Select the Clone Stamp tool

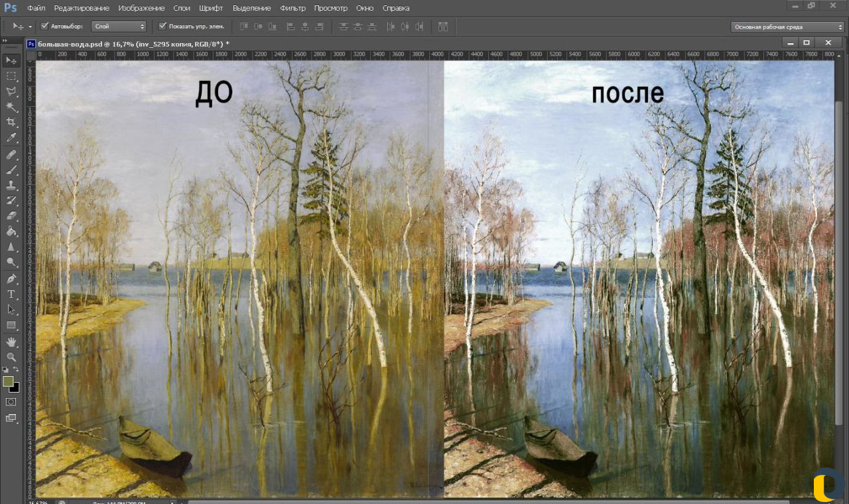click(11, 185)
